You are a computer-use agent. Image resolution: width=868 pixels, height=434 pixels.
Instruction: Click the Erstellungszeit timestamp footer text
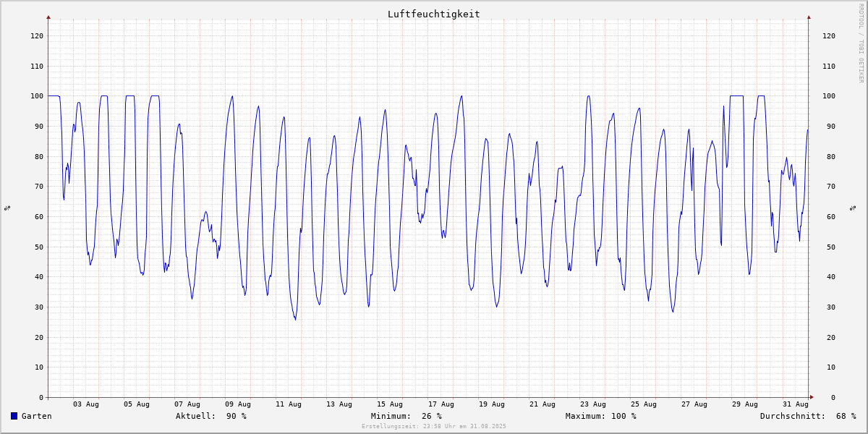434,427
